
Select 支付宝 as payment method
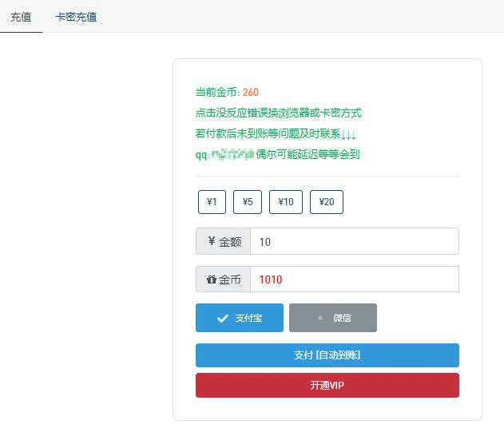(240, 318)
